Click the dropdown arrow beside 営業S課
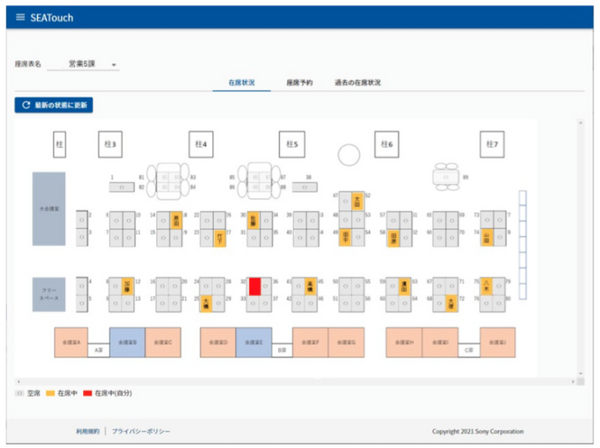This screenshot has height=448, width=600. (x=114, y=65)
